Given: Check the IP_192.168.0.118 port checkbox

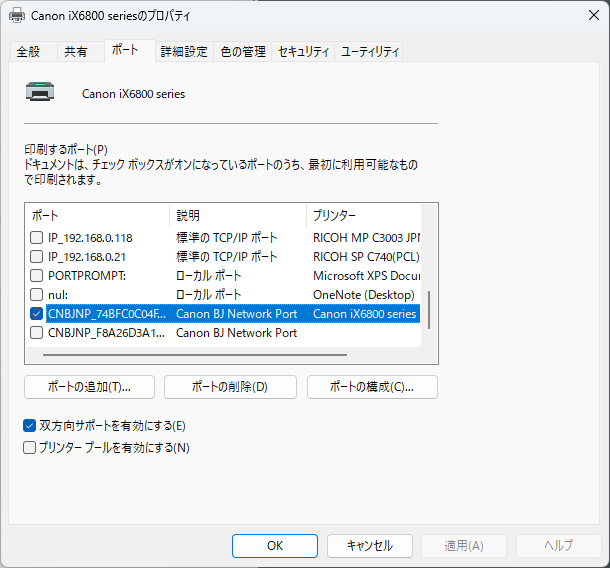Looking at the screenshot, I should 37,238.
